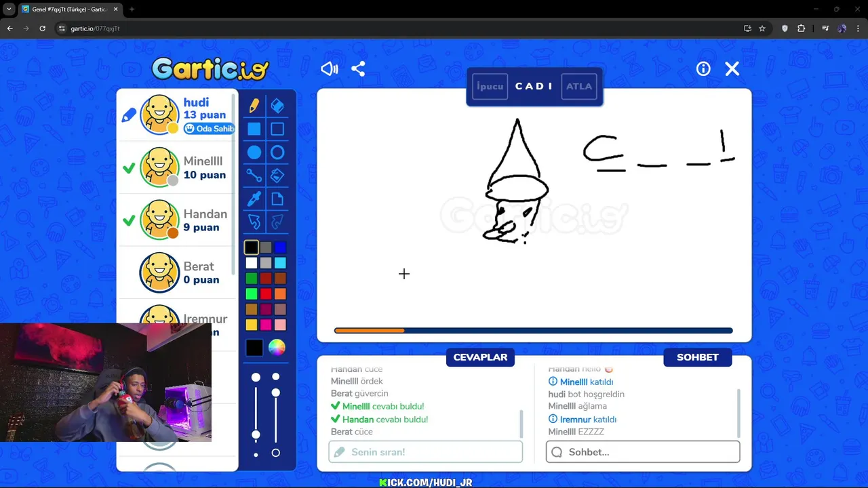Adjust the brush opacity slider handle
The height and width of the screenshot is (488, 868).
(275, 392)
